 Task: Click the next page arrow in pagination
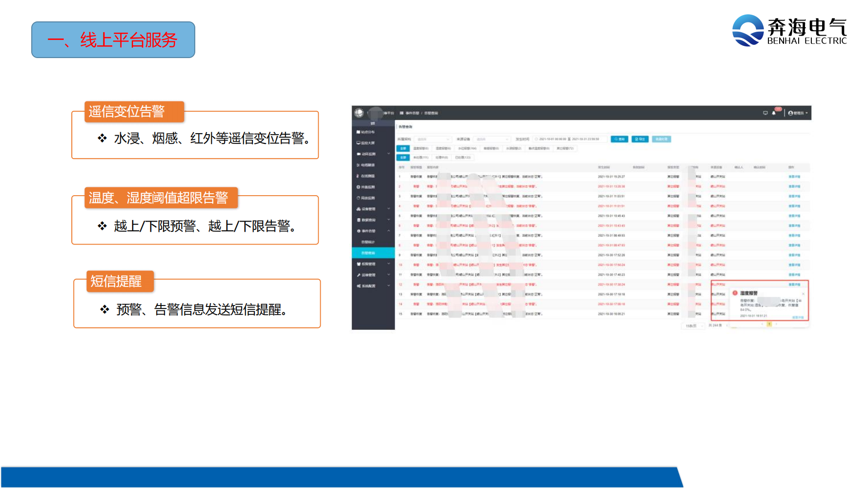point(776,324)
